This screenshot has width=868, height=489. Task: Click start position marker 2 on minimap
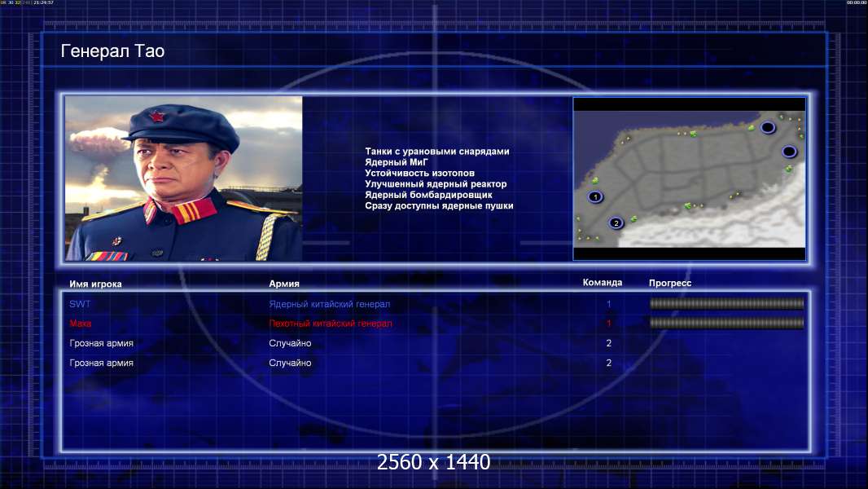coord(616,223)
